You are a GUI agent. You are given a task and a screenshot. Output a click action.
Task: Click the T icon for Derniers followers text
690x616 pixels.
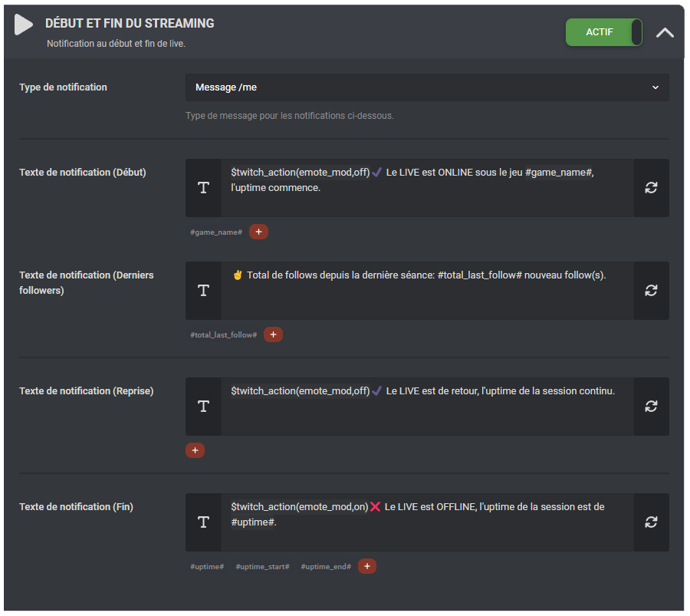[x=203, y=291]
